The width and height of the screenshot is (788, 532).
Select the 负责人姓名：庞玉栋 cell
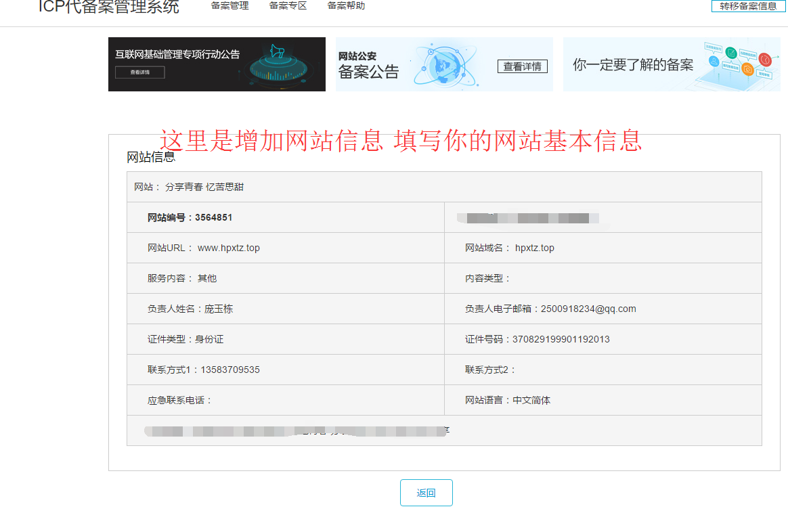click(x=286, y=309)
